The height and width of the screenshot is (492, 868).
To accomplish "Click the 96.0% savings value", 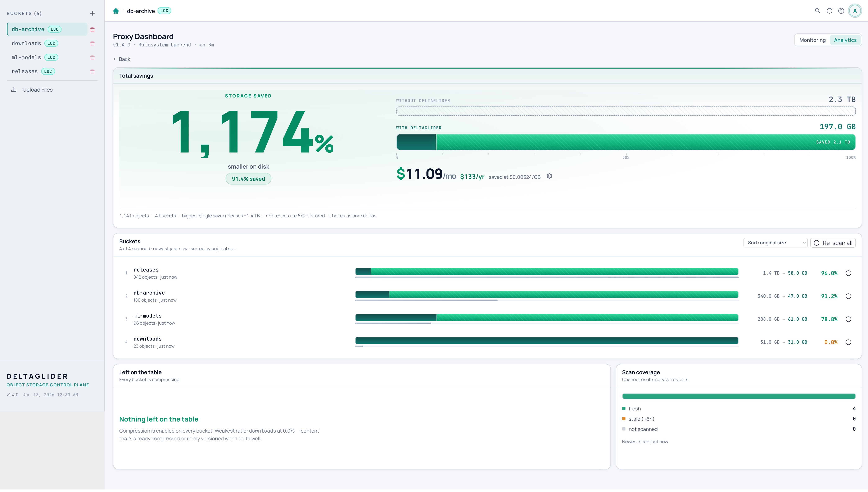I will tap(829, 273).
